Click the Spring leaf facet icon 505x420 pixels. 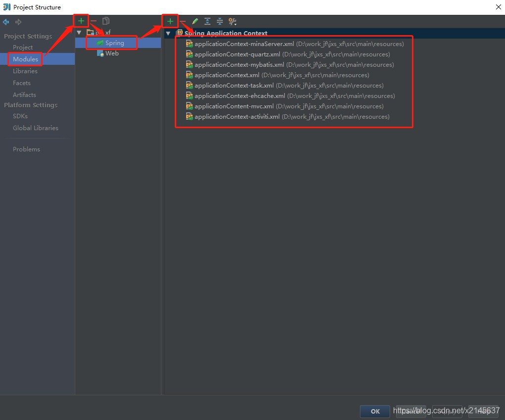(x=100, y=43)
